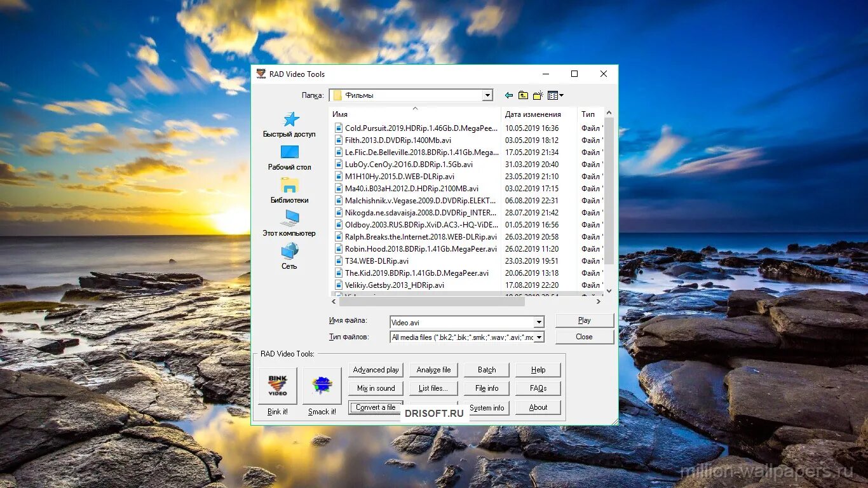Click the RAD Video Tools title bar logo
Image resolution: width=868 pixels, height=488 pixels.
click(261, 74)
